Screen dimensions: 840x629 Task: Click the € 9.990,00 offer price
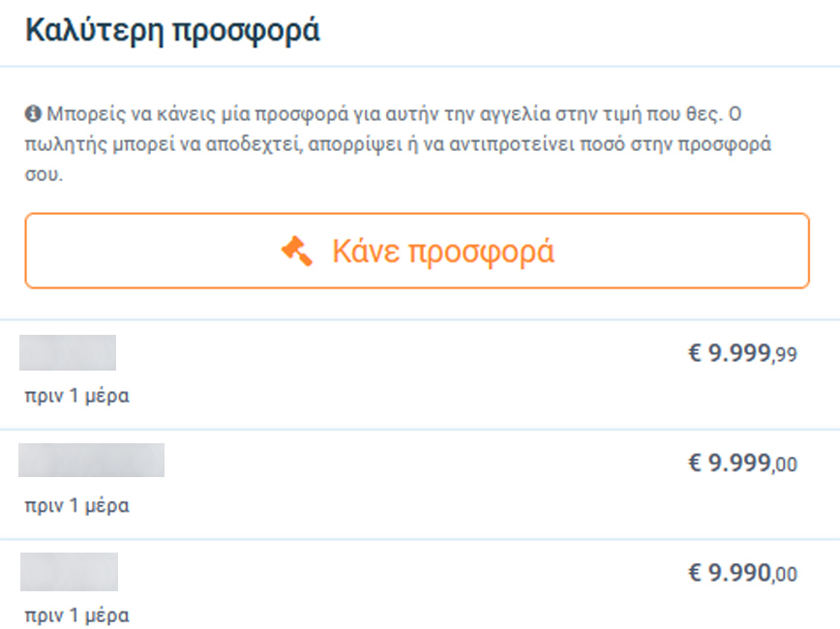coord(742,574)
